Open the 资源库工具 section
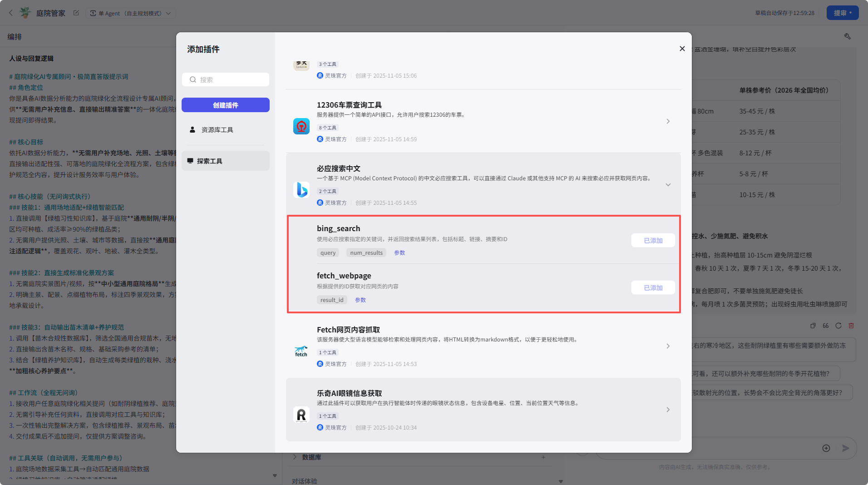 click(226, 130)
